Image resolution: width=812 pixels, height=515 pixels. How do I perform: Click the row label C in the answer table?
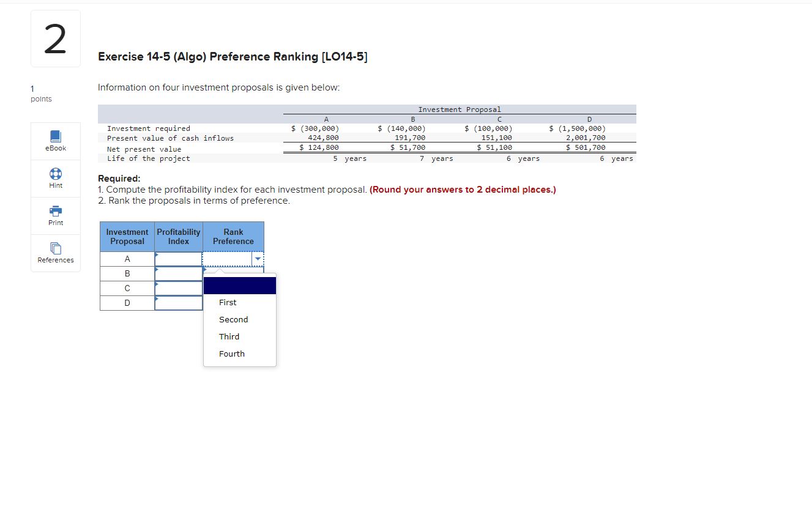click(x=127, y=288)
